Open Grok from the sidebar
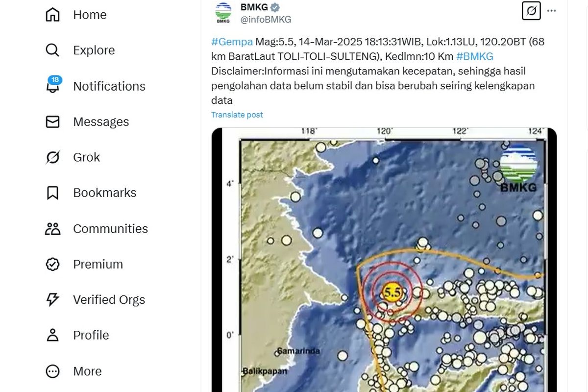Image resolution: width=588 pixels, height=392 pixels. [x=86, y=157]
